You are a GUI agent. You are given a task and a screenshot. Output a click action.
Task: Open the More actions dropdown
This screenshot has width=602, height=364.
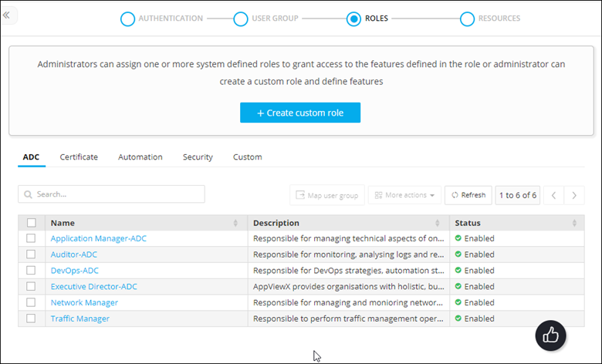(x=404, y=195)
